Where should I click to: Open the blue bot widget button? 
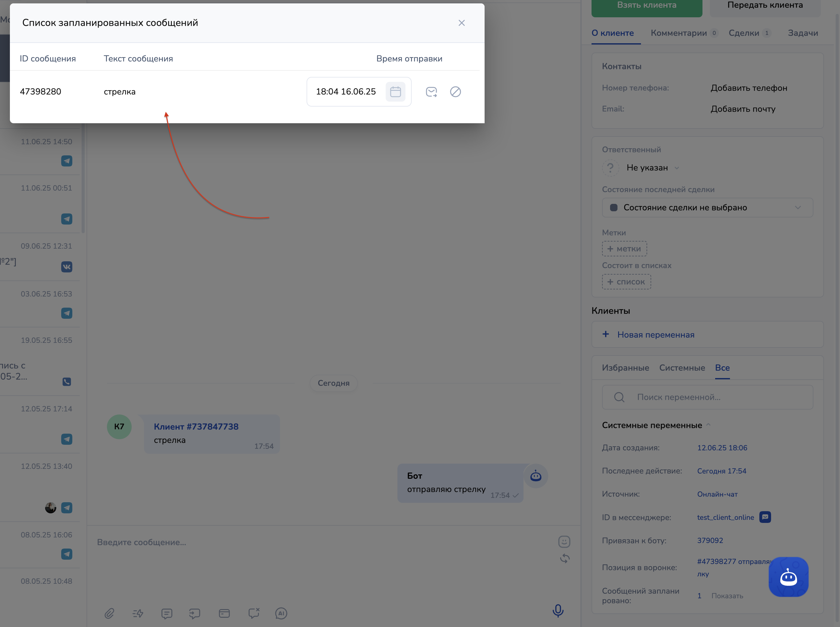click(788, 577)
